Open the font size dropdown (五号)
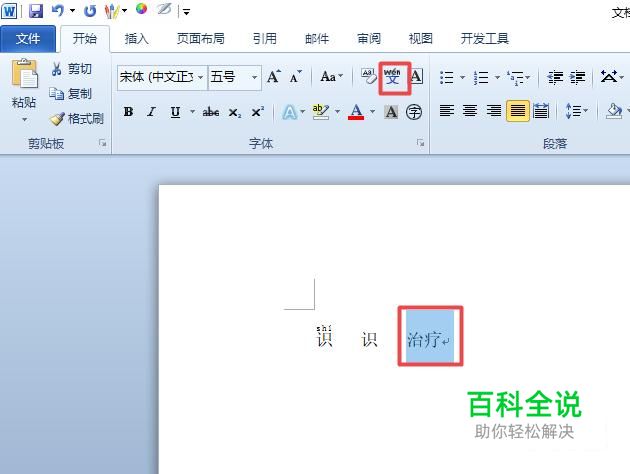Image resolution: width=630 pixels, height=474 pixels. pos(254,77)
